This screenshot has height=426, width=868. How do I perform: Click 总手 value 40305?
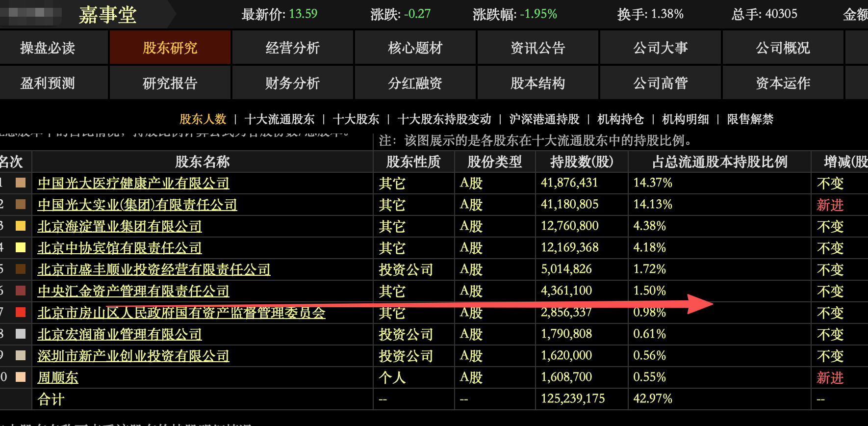(781, 14)
